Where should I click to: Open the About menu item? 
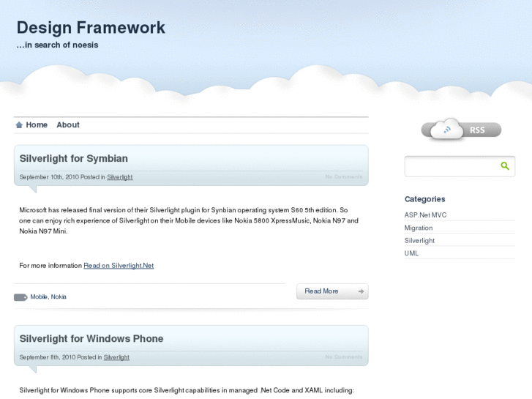68,125
